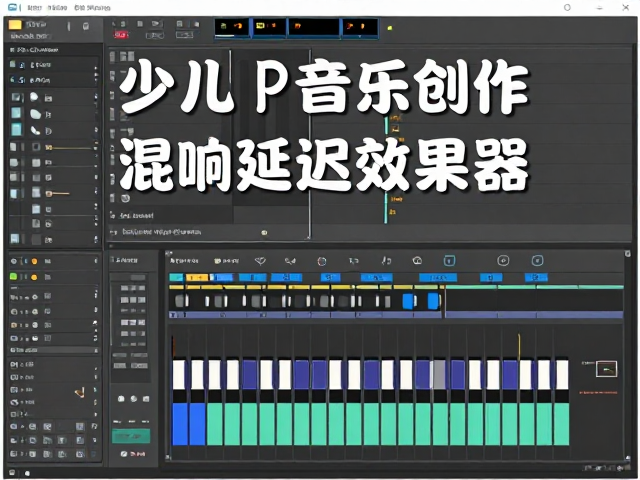Adjust the long orange slider line in the left panel
640x480 pixels.
[x=69, y=148]
